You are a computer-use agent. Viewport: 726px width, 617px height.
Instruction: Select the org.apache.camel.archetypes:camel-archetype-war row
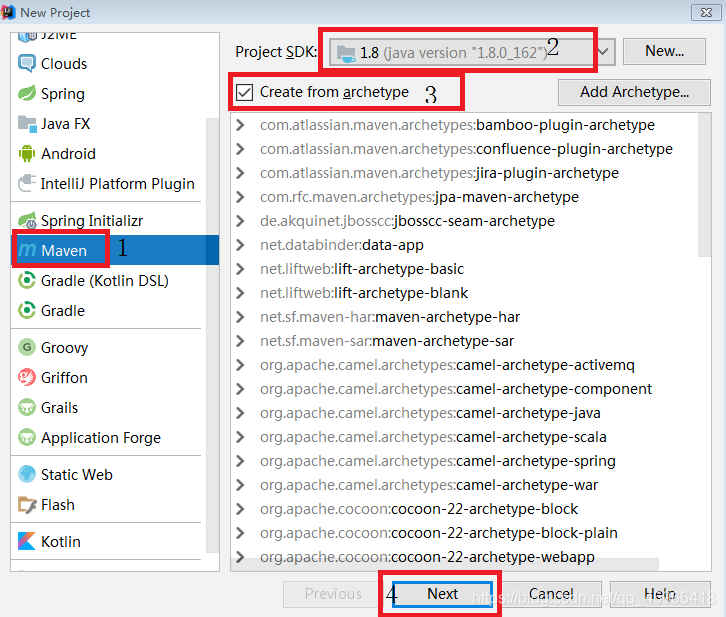pyautogui.click(x=464, y=485)
